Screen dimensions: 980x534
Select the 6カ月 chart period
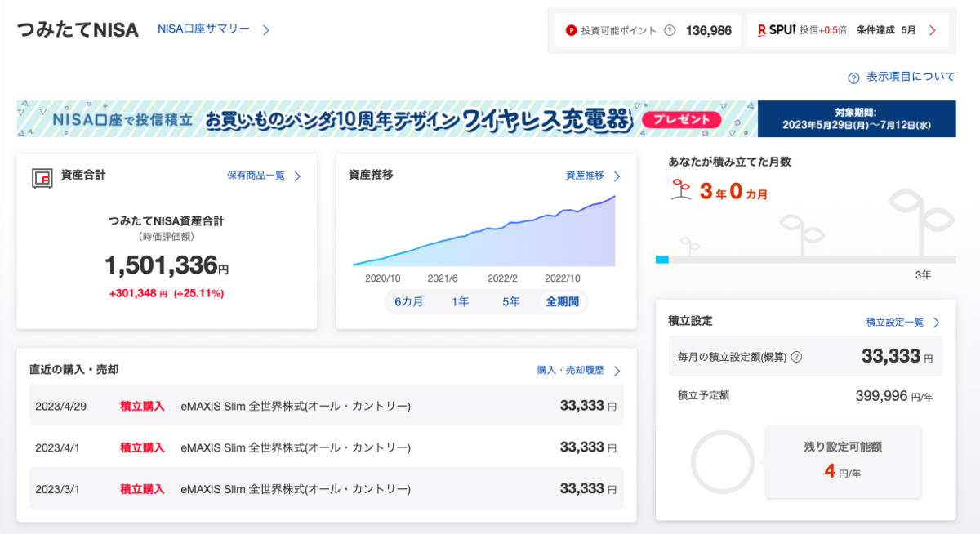[x=409, y=301]
